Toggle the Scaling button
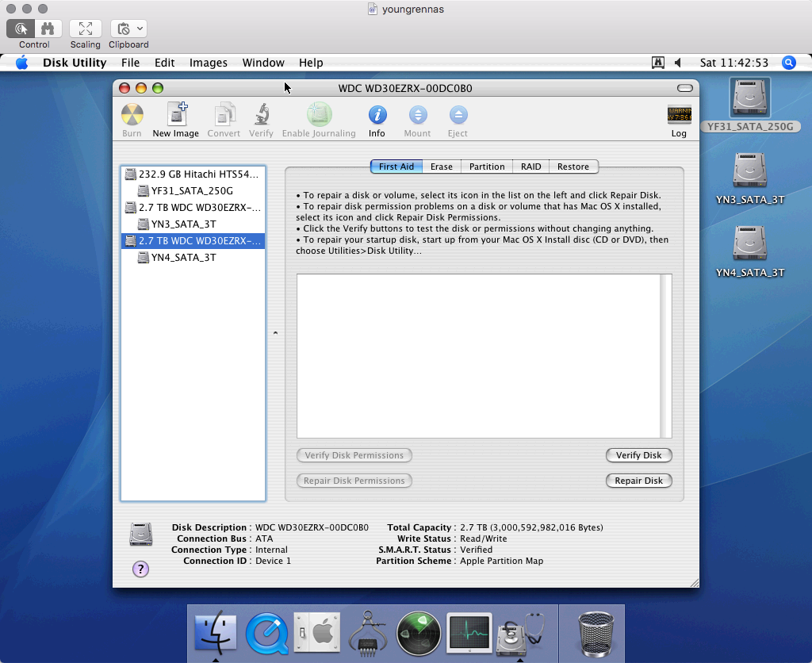The image size is (812, 663). 86,29
